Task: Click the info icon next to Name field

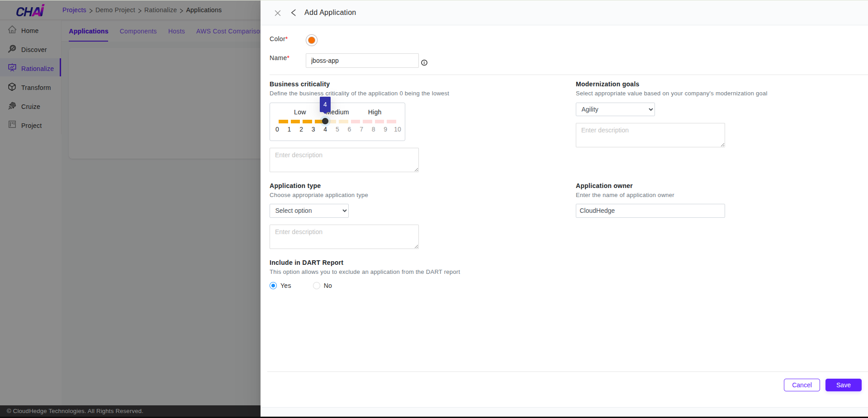Action: tap(424, 63)
